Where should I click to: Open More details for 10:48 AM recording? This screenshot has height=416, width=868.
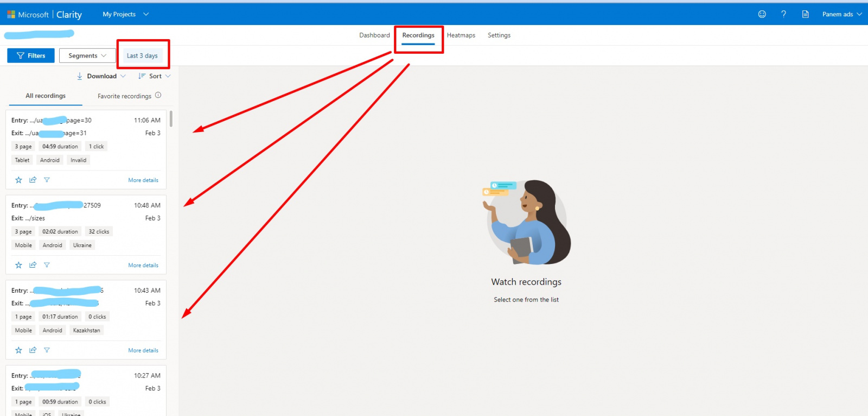[x=143, y=266]
